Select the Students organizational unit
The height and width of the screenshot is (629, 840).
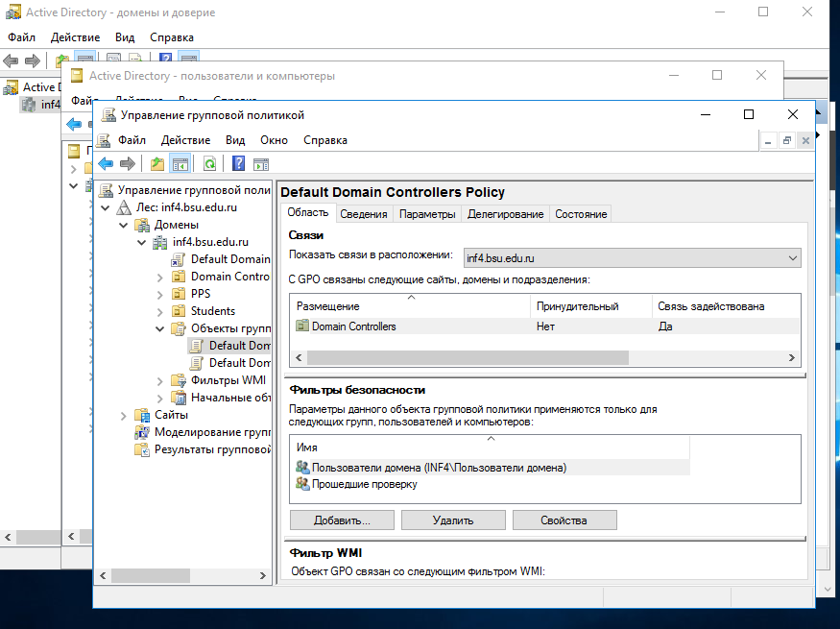pos(213,311)
